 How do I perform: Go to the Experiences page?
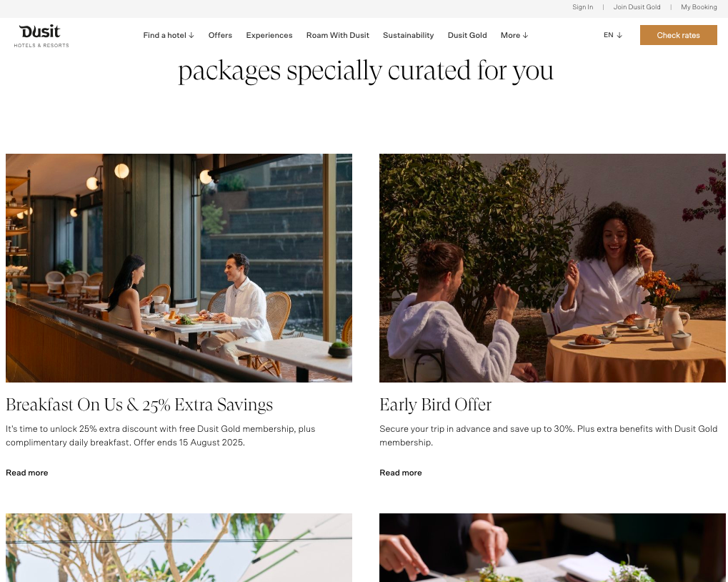tap(269, 35)
